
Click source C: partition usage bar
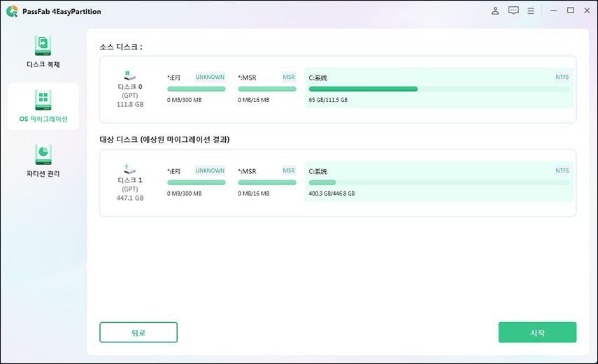pos(439,89)
